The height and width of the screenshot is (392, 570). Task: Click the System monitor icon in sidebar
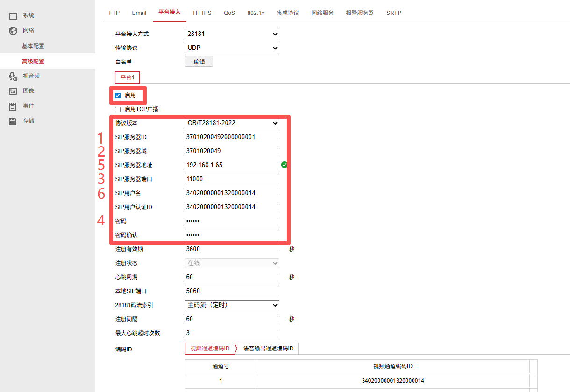point(13,16)
